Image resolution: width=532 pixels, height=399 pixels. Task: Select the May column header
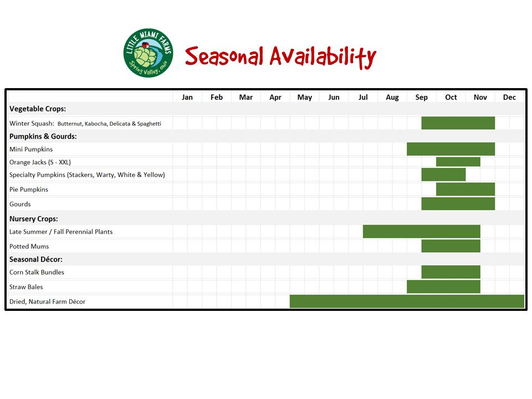click(x=304, y=98)
